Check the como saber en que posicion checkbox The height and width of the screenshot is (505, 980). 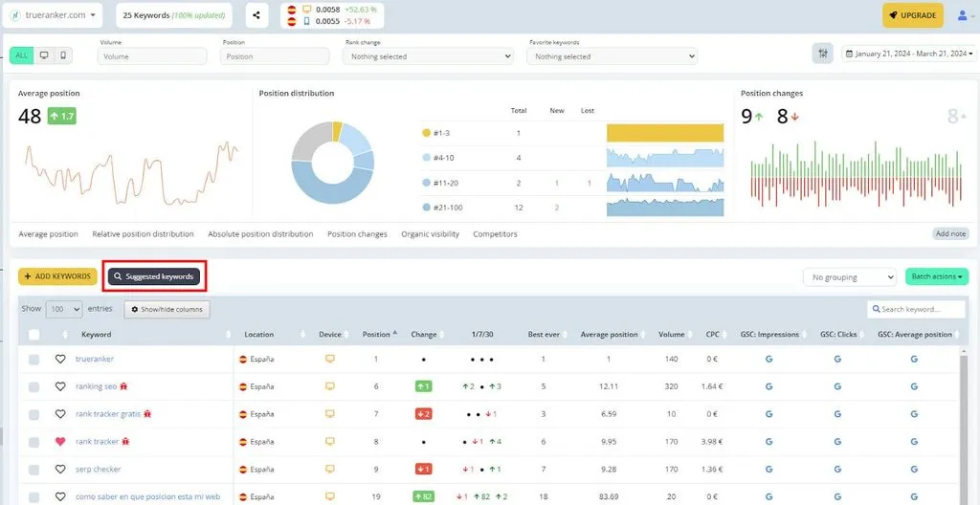coord(34,497)
